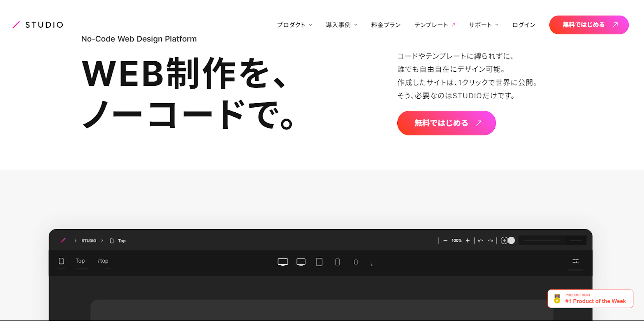Click the redo arrow icon
The height and width of the screenshot is (321, 644).
coord(490,240)
